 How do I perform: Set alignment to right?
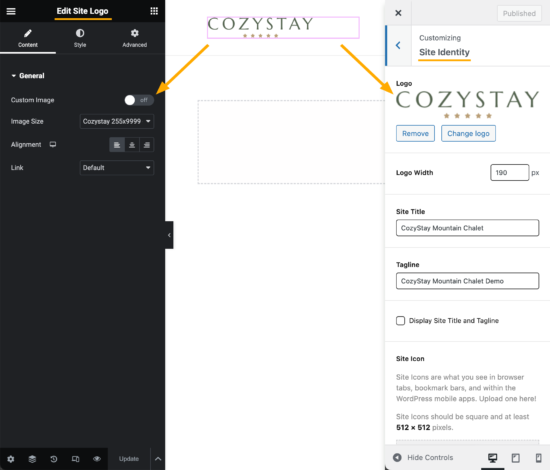tap(147, 145)
